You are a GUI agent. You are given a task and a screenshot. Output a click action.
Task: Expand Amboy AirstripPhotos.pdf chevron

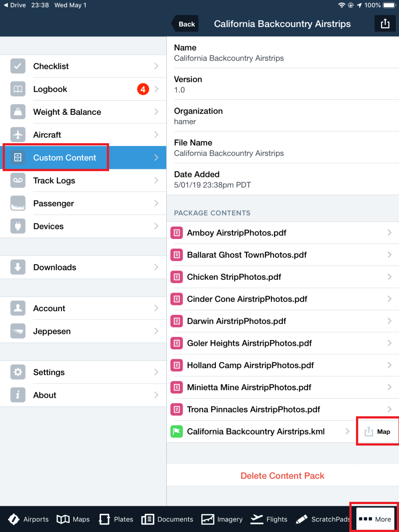(x=389, y=233)
